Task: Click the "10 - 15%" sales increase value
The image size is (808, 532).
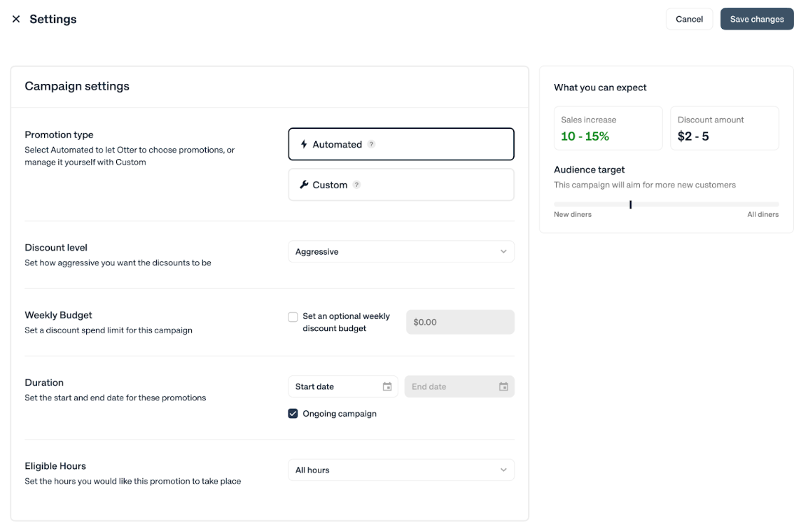Action: click(585, 136)
